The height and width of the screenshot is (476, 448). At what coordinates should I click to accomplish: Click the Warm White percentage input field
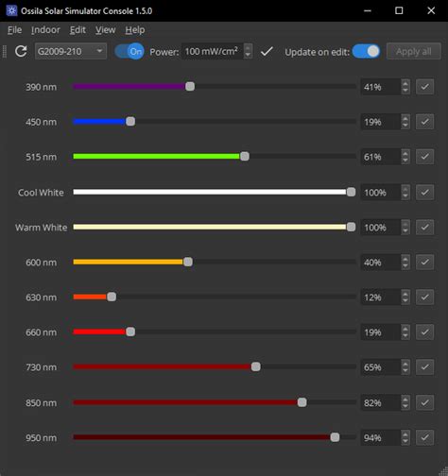(381, 227)
